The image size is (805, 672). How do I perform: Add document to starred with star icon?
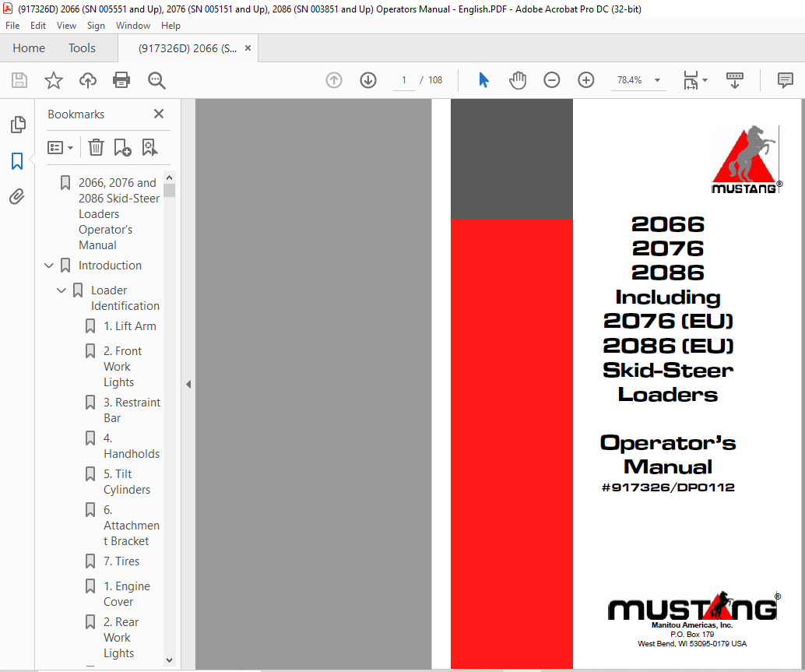tap(54, 80)
